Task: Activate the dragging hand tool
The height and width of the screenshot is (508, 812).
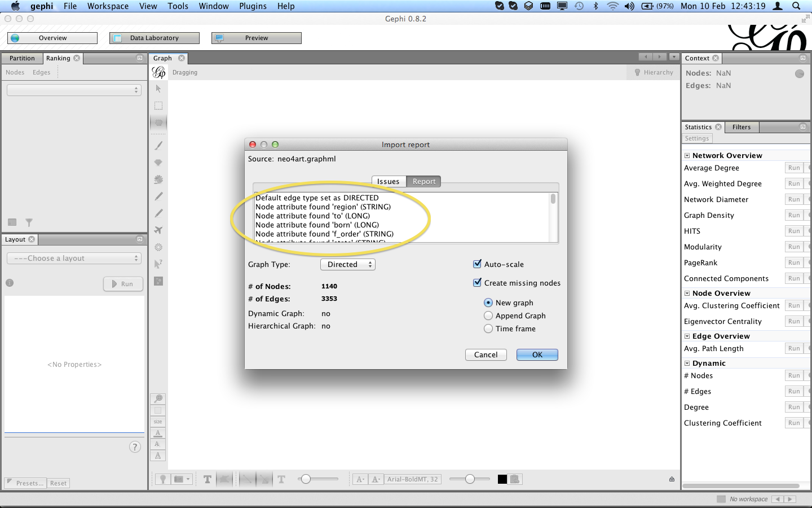Action: pos(158,122)
